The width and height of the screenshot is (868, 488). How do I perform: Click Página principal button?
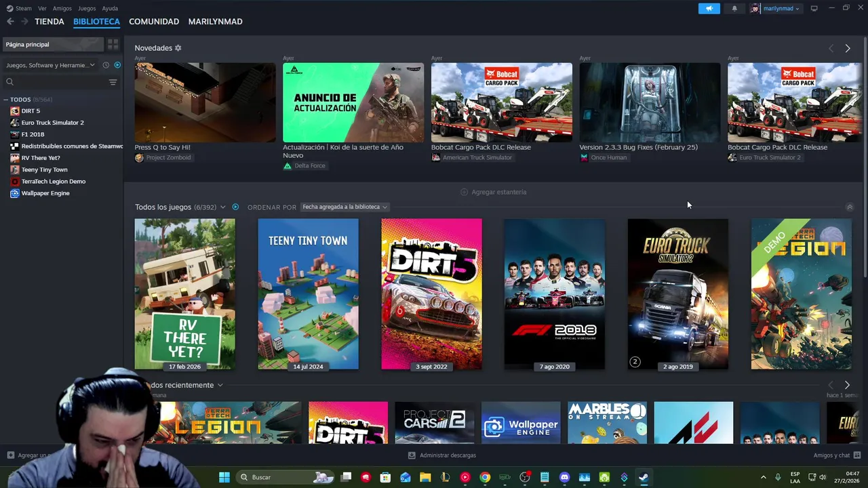point(54,44)
